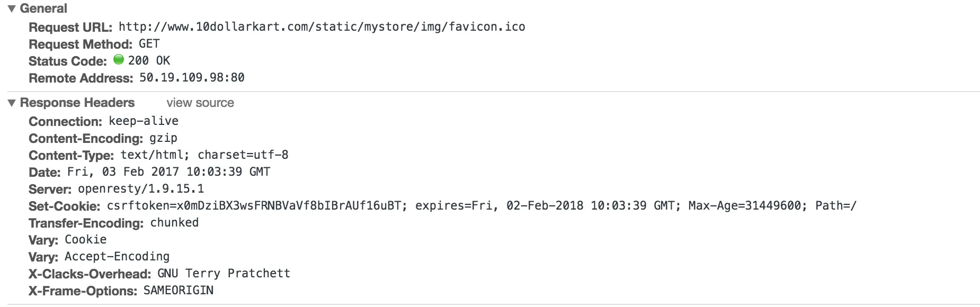Select the Date header value

click(x=168, y=172)
